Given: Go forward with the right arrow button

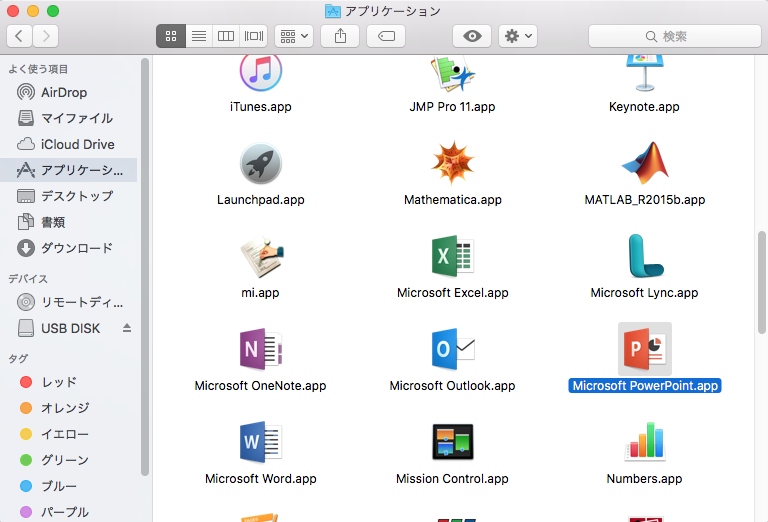Looking at the screenshot, I should click(46, 36).
